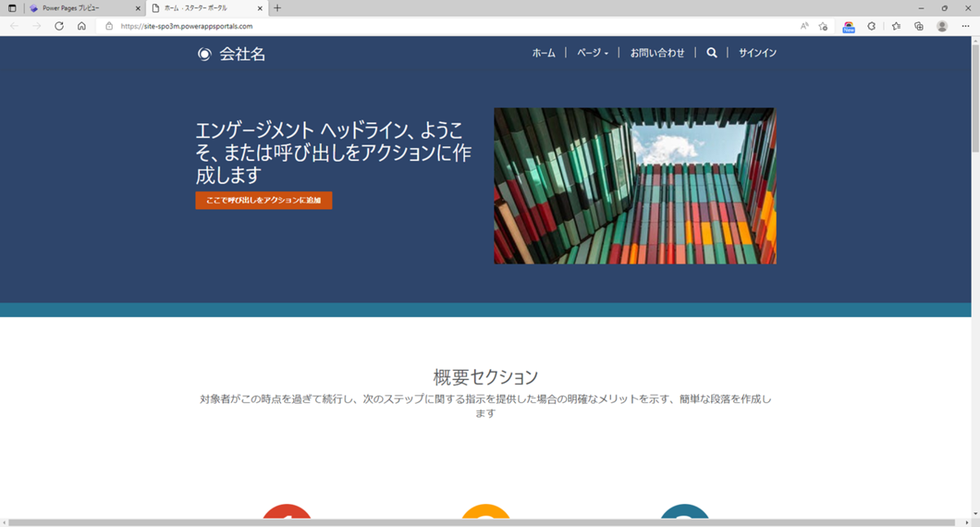Close the Power Pages プレビュー tab
980x527 pixels.
(x=137, y=8)
